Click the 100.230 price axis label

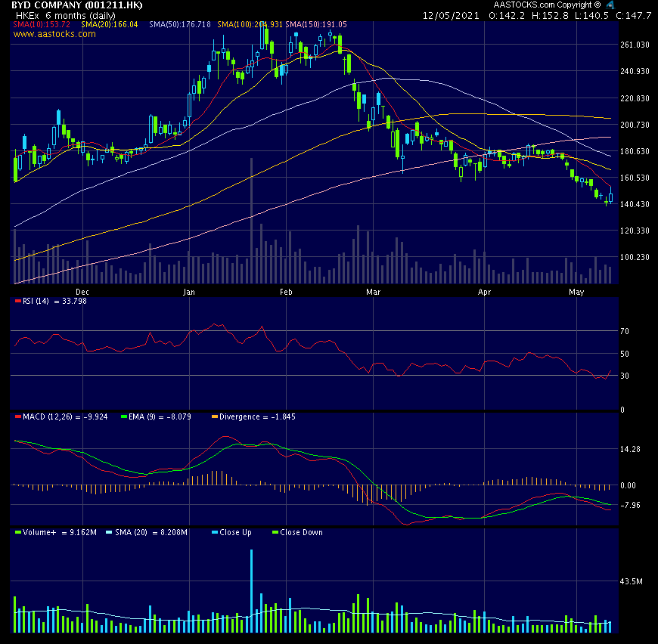pos(635,257)
